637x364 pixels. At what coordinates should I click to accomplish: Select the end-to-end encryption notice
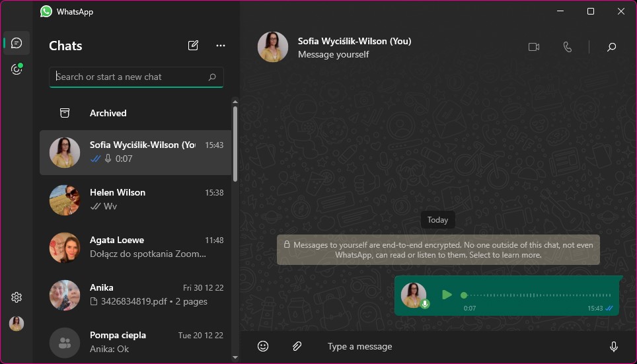click(x=438, y=250)
